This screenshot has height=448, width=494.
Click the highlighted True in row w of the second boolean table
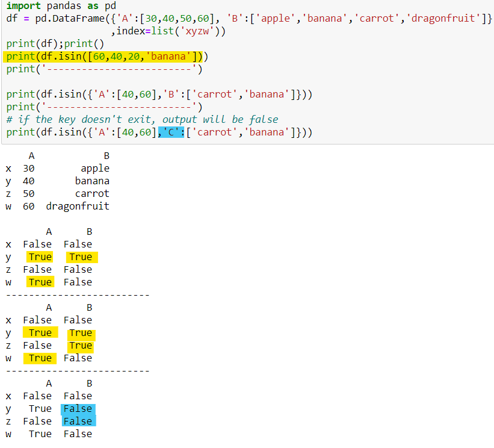(x=40, y=358)
